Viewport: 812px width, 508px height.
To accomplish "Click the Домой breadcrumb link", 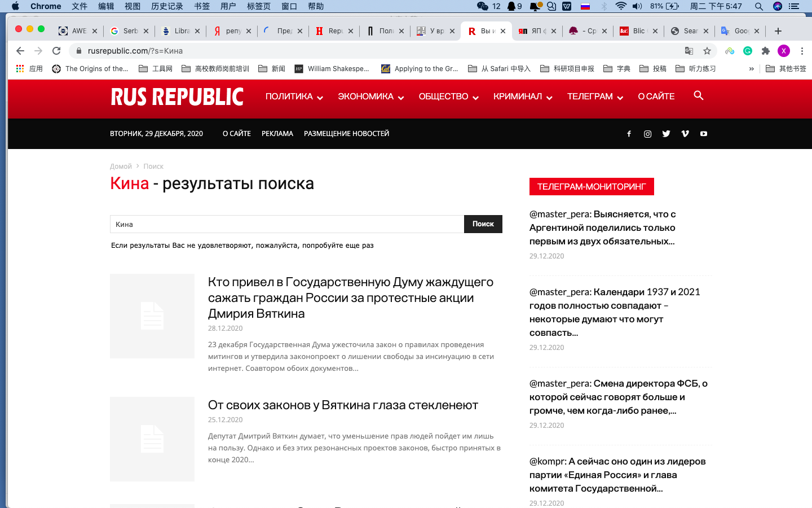I will (x=121, y=167).
